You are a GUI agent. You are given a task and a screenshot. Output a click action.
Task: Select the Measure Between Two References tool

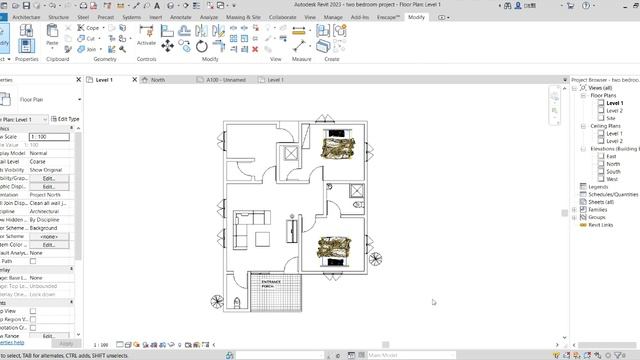[299, 46]
